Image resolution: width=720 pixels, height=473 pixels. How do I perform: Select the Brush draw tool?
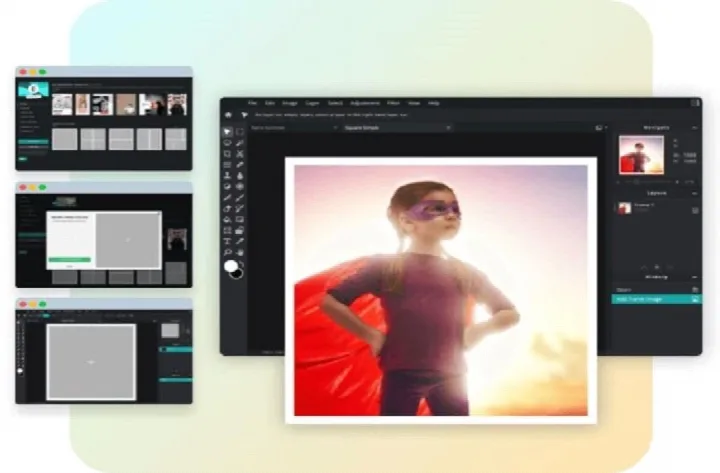point(240,198)
